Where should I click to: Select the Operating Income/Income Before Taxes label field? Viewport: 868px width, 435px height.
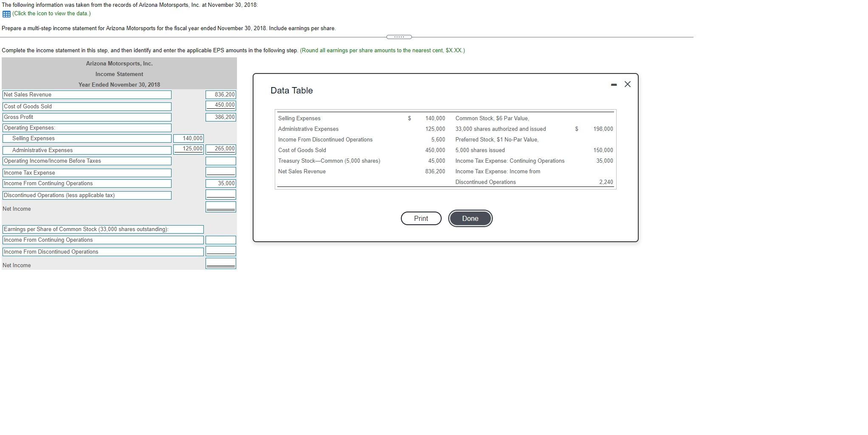(87, 161)
